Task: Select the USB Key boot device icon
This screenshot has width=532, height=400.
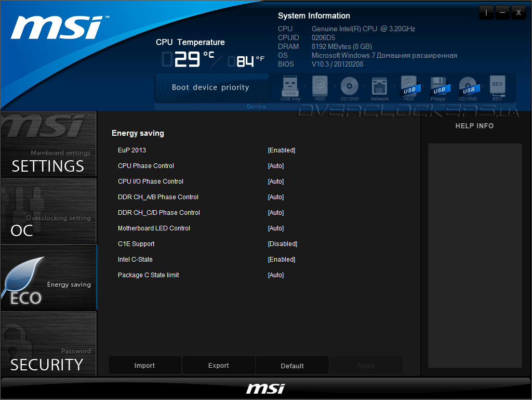Action: [290, 87]
